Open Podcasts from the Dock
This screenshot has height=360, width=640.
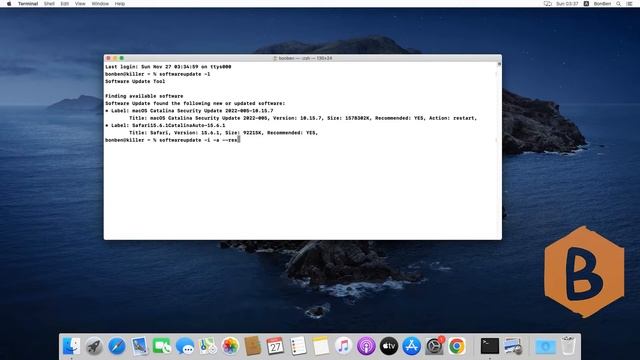point(366,346)
